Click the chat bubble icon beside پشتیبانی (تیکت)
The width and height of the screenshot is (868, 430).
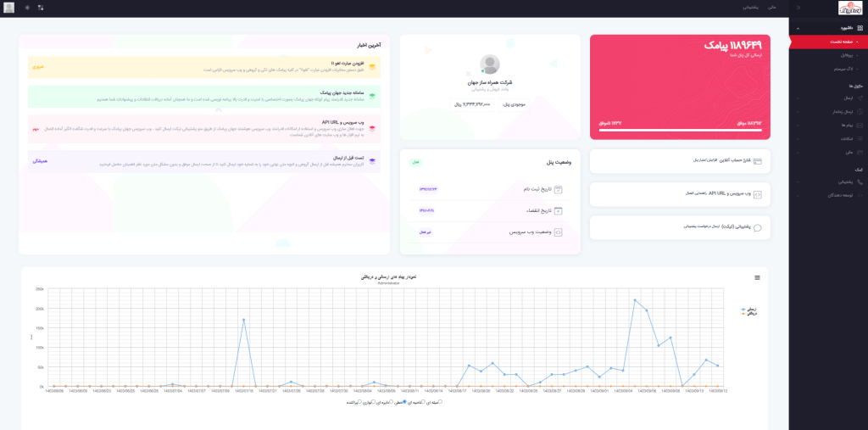(x=757, y=227)
